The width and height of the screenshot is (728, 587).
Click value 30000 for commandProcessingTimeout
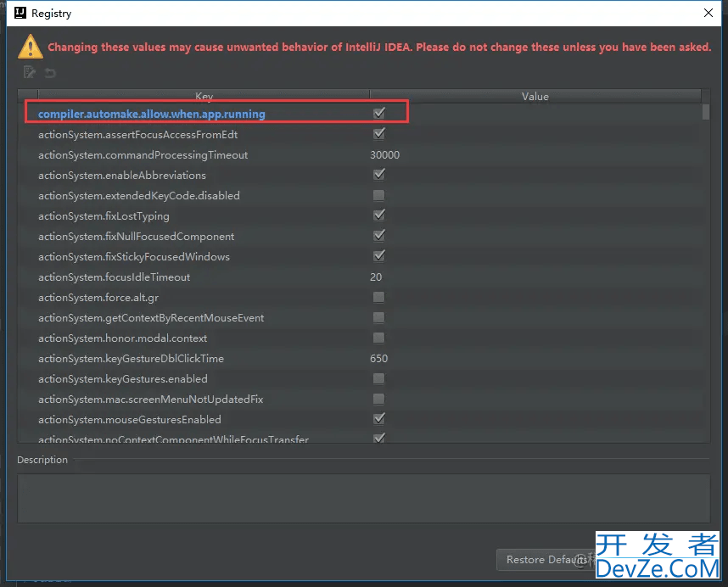click(384, 155)
